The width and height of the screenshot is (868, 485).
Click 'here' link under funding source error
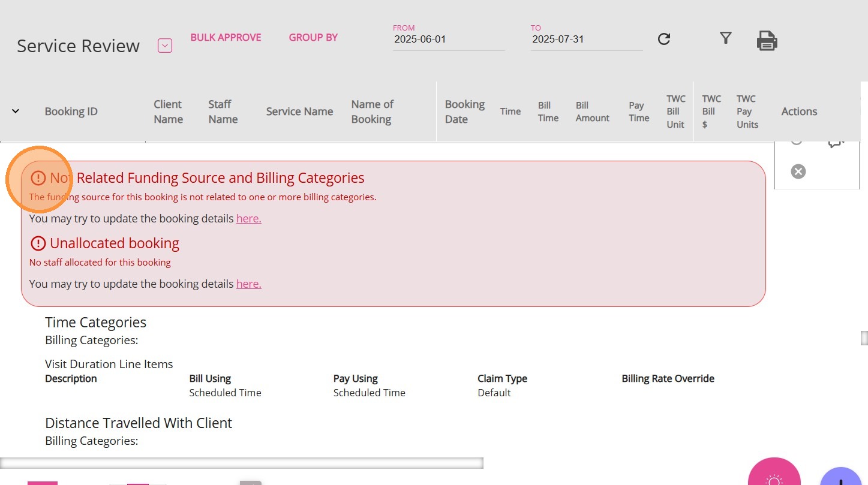[248, 219]
